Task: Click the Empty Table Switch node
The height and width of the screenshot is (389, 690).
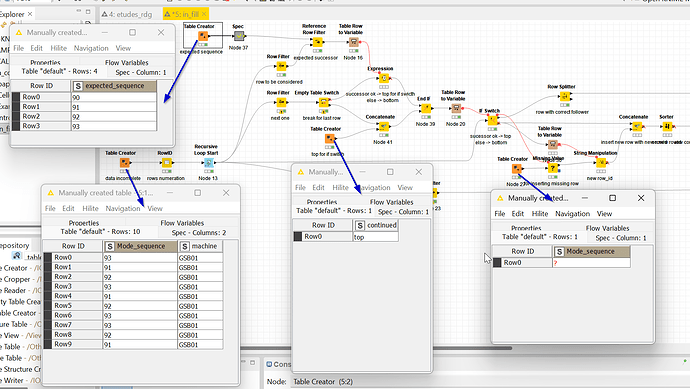Action: (x=323, y=102)
